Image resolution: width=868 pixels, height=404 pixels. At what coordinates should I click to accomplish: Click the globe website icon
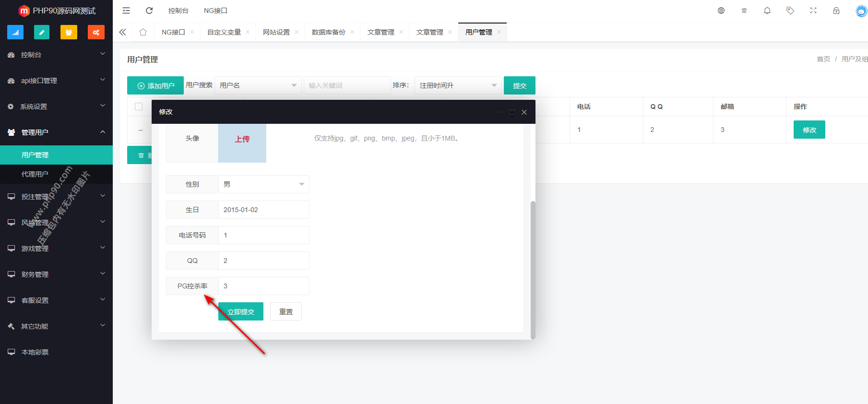click(721, 11)
